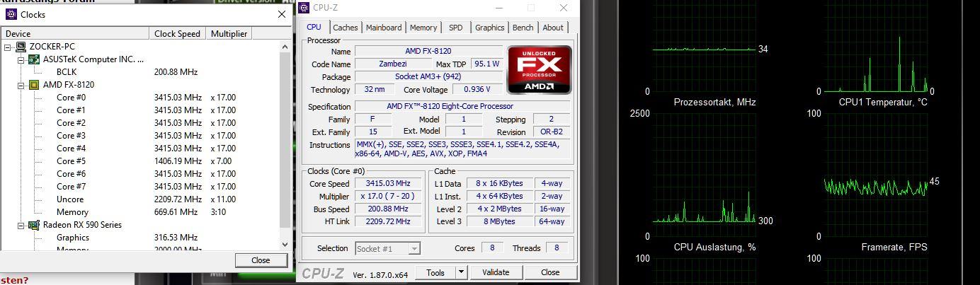This screenshot has width=980, height=285.
Task: Click the AMD FX Unlocked Processor logo
Action: (540, 70)
